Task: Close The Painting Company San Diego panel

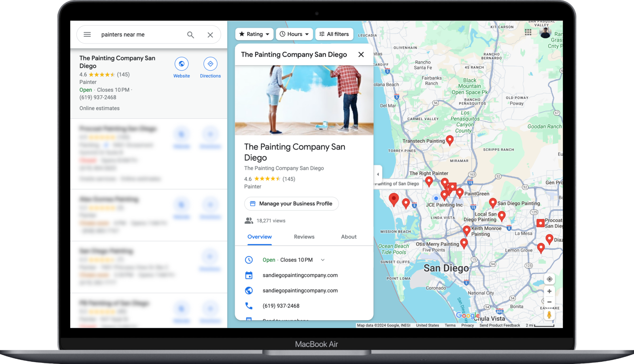Action: 361,54
